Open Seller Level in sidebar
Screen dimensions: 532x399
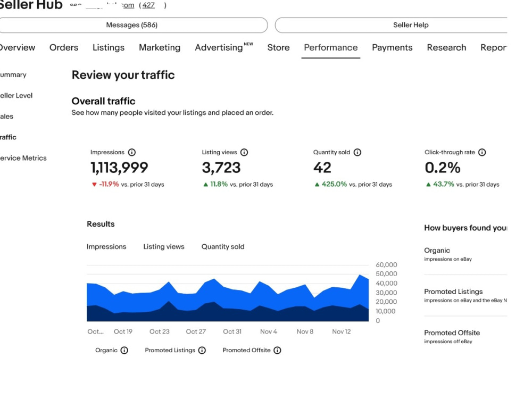[16, 96]
